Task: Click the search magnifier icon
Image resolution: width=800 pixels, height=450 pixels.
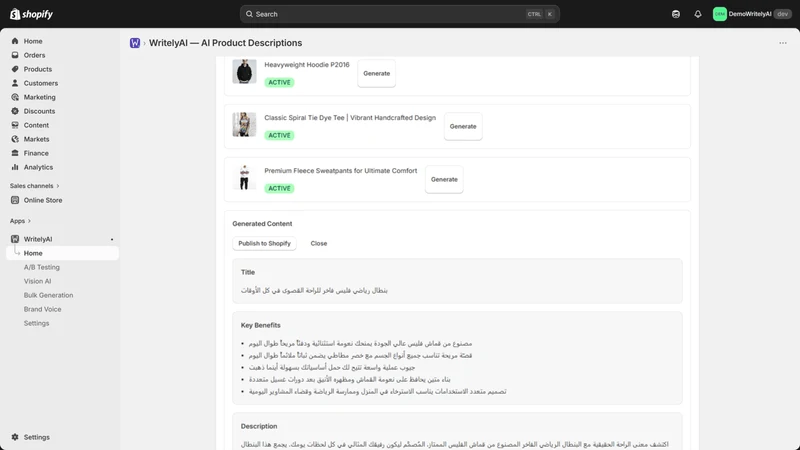Action: (x=249, y=14)
